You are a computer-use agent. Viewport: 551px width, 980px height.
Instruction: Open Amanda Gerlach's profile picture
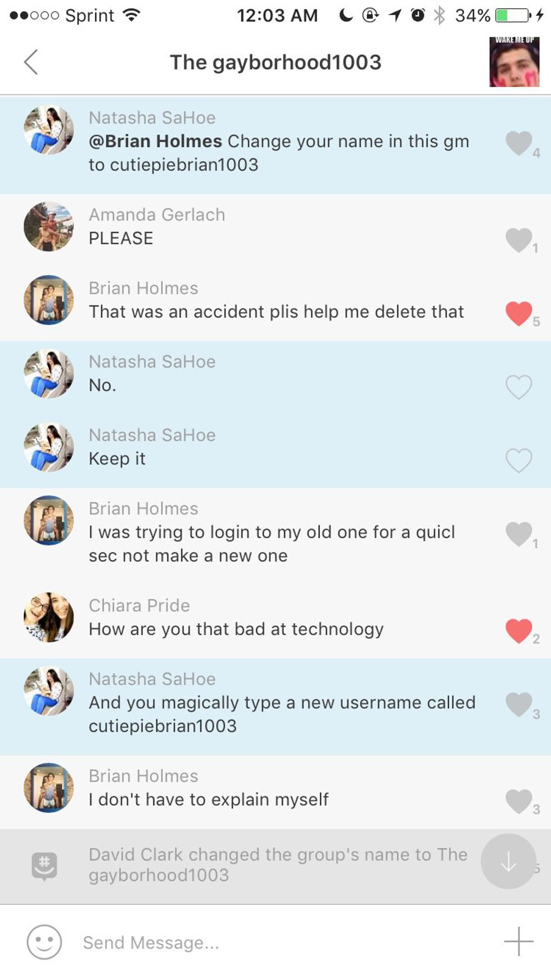click(x=49, y=227)
